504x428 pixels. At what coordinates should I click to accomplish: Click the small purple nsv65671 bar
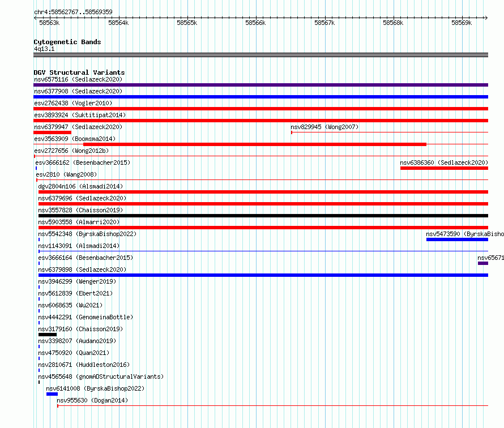[483, 263]
